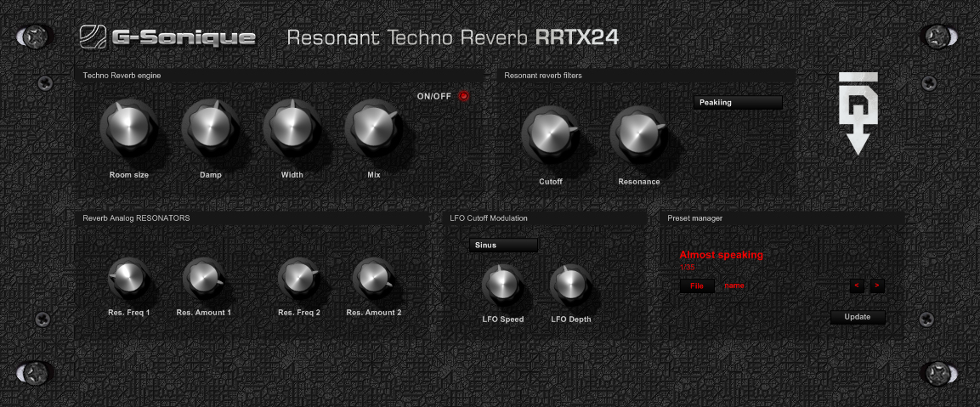The image size is (980, 407).
Task: Open the preset File menu
Action: [697, 286]
